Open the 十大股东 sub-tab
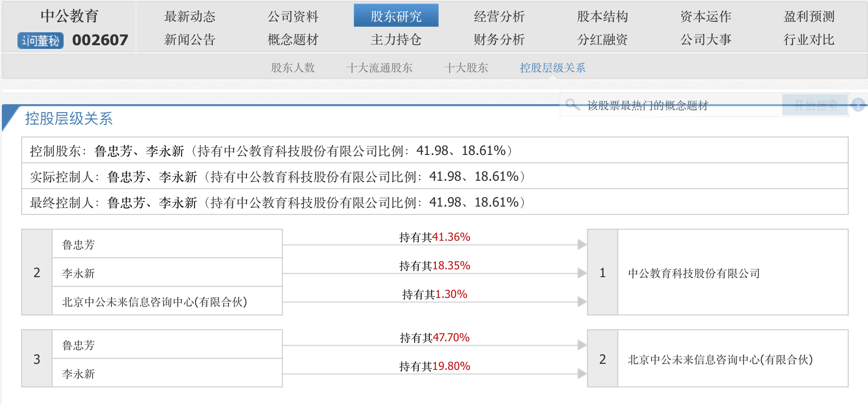The height and width of the screenshot is (404, 868). click(x=466, y=68)
